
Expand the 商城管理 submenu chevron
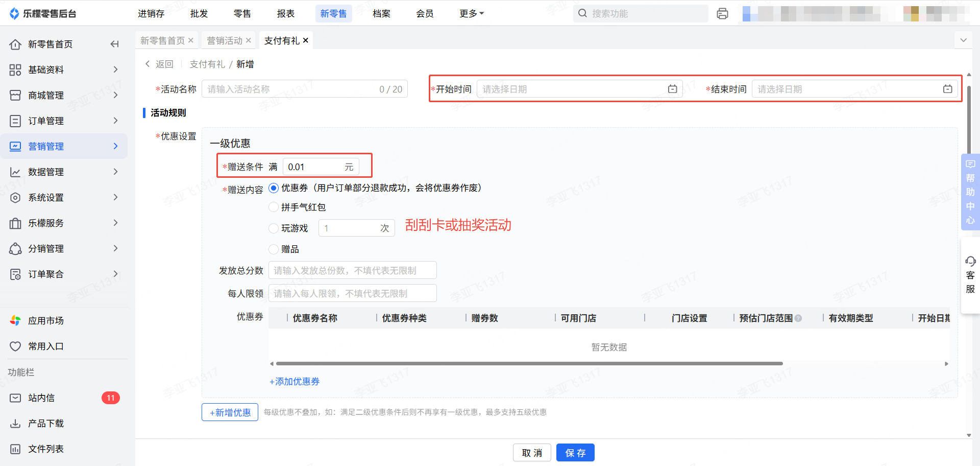(115, 95)
